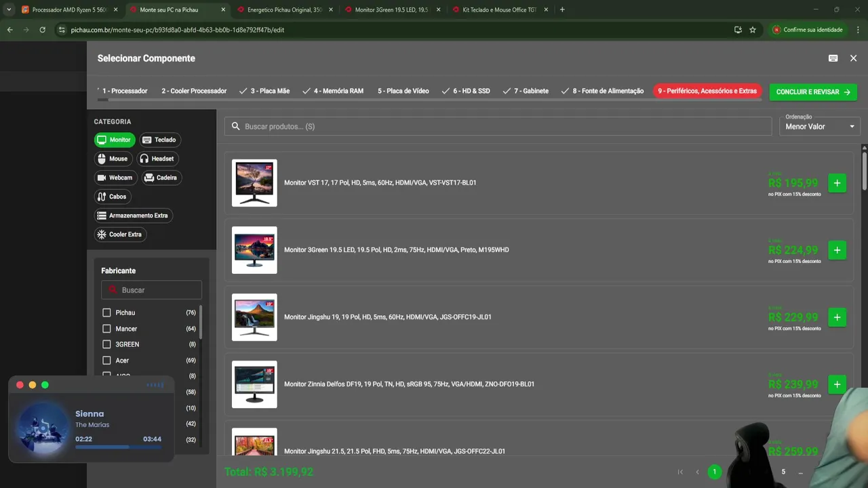Go to step 1 - Processador

(x=125, y=91)
